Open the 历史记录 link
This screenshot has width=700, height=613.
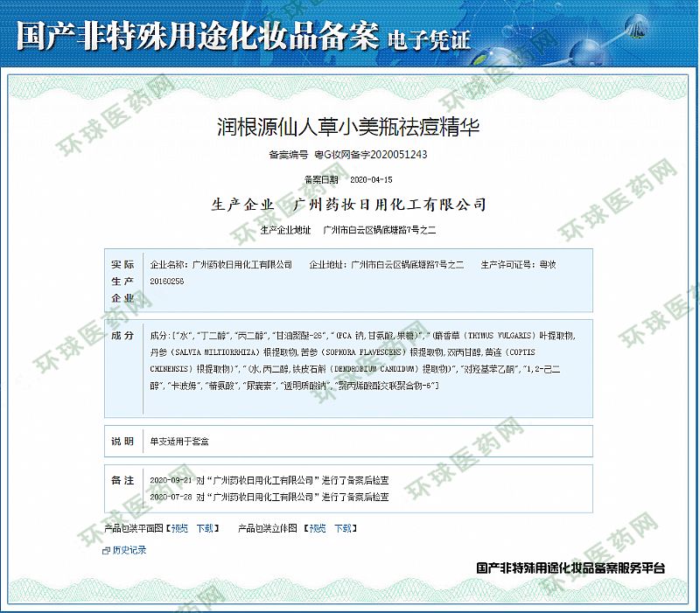(129, 551)
